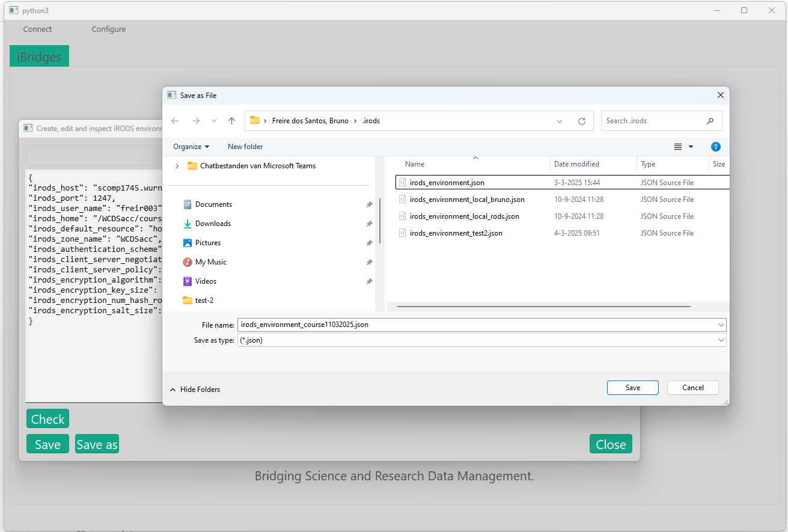Open the File name dropdown arrow

(x=721, y=325)
